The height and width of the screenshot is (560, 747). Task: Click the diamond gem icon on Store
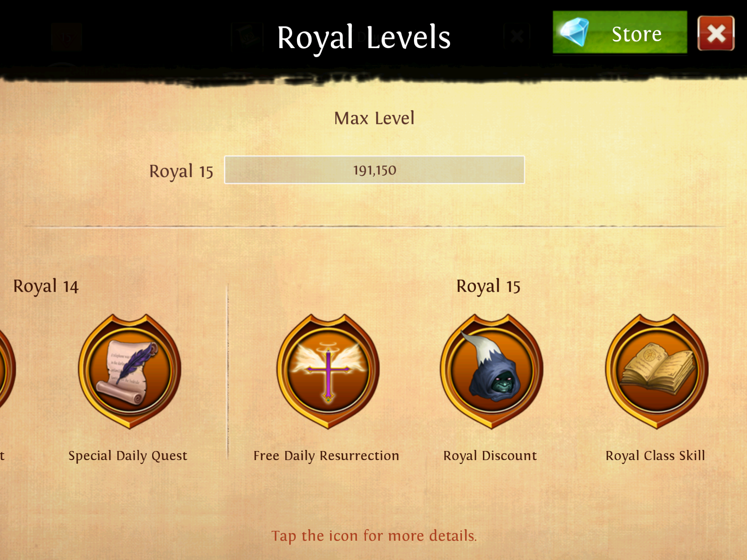(574, 32)
